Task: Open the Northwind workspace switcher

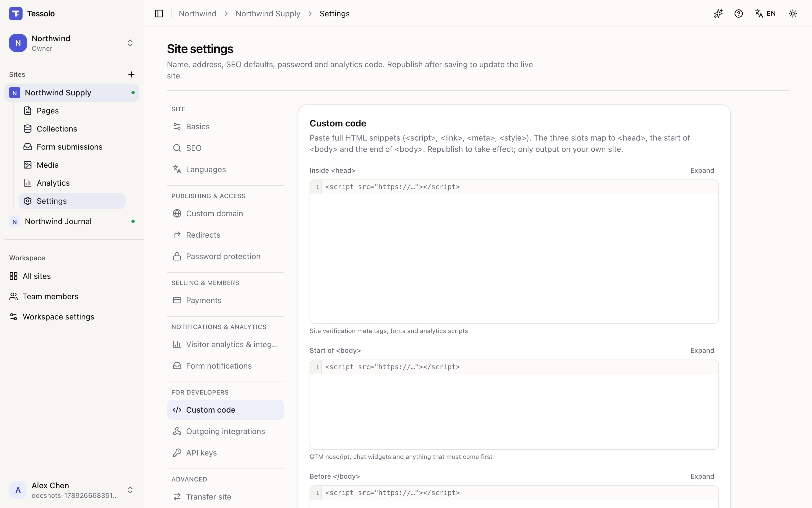Action: coord(72,43)
